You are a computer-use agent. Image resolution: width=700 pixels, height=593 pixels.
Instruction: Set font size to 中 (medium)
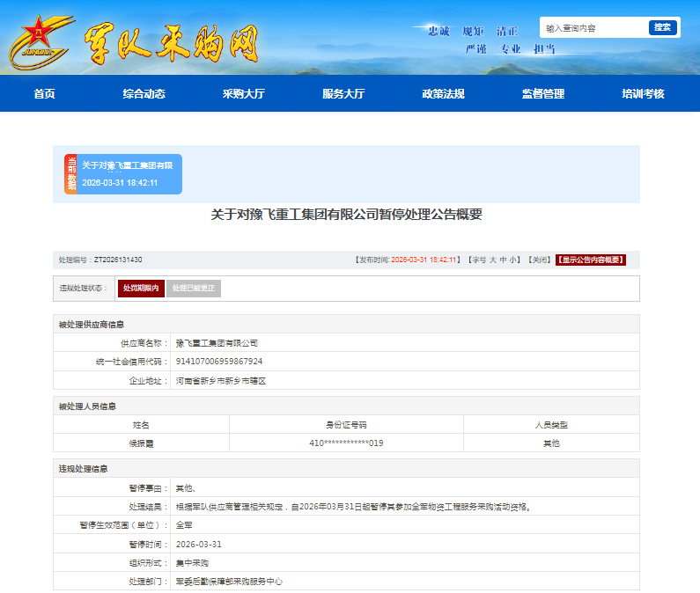pos(503,260)
